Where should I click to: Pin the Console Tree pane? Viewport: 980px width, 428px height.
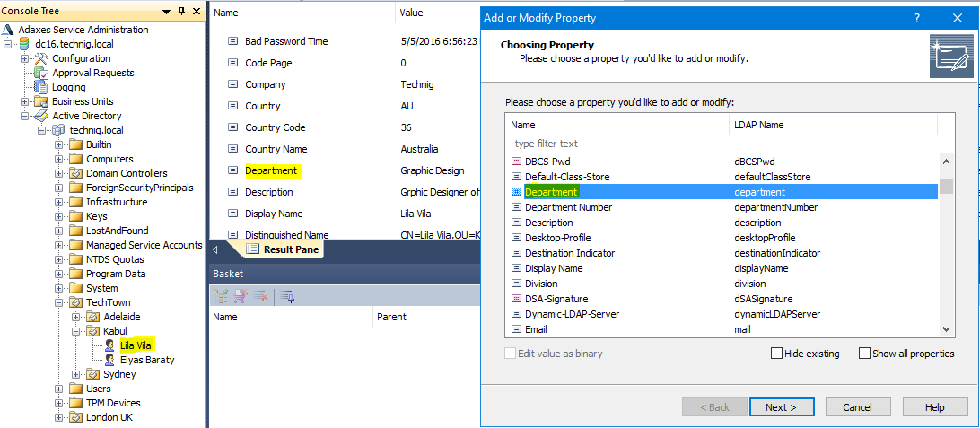(182, 12)
